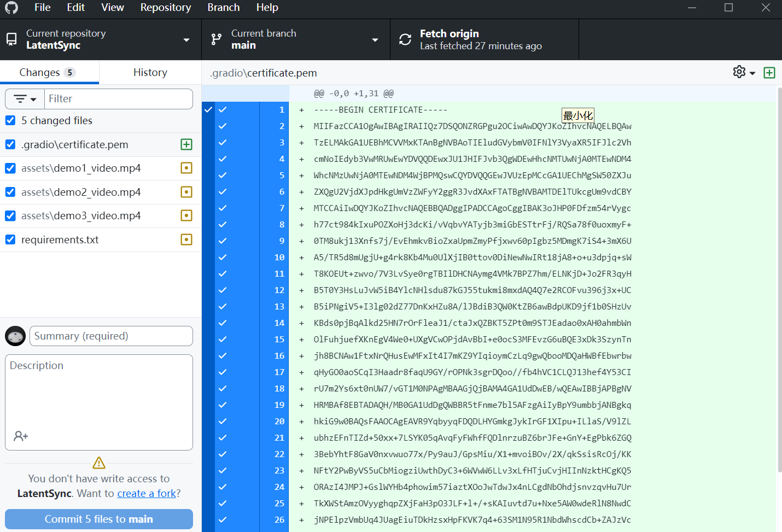This screenshot has height=532, width=782.
Task: Click the modified icon for requirements.txt
Action: (x=186, y=239)
